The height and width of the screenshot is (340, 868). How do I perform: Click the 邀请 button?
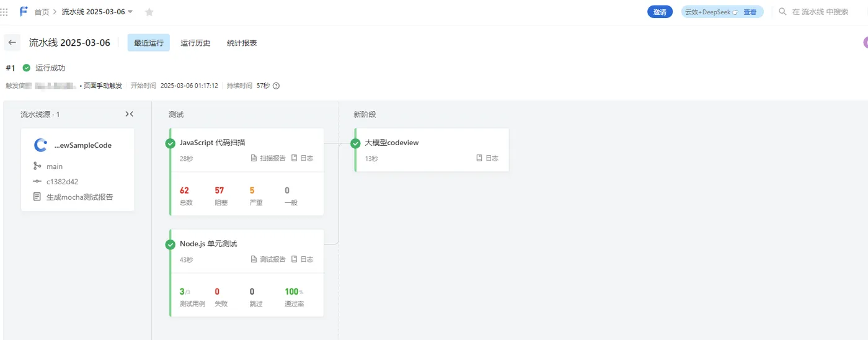[x=660, y=12]
